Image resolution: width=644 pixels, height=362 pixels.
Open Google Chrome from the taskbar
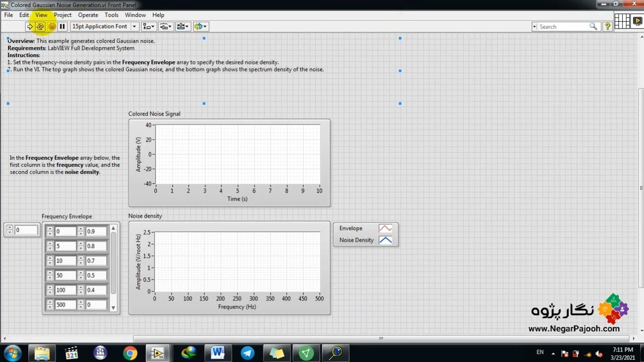pos(130,353)
